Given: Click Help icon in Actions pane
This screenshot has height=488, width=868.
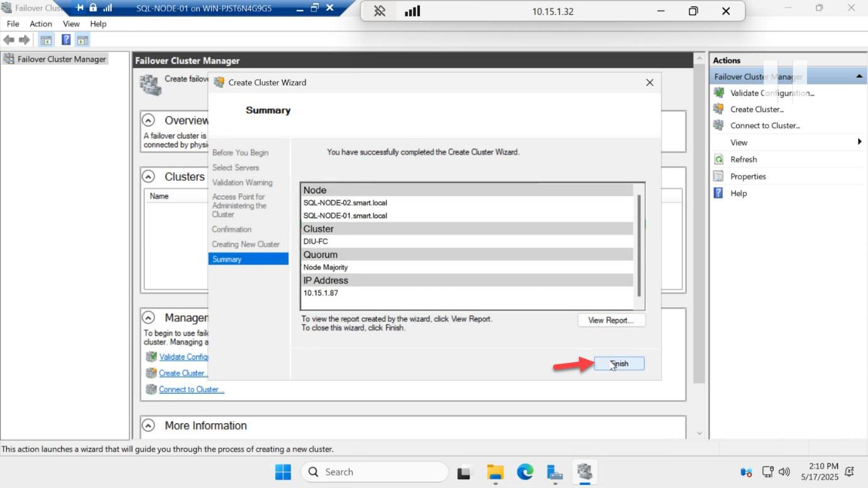Looking at the screenshot, I should [719, 193].
